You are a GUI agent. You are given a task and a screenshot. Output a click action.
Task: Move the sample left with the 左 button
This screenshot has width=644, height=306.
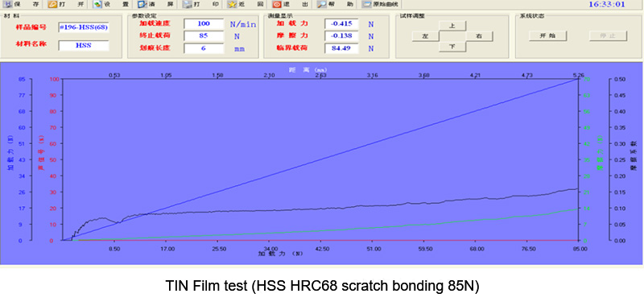[426, 36]
